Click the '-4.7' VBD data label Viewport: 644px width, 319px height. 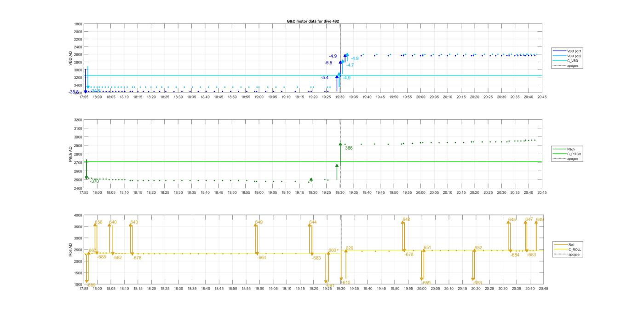(350, 65)
